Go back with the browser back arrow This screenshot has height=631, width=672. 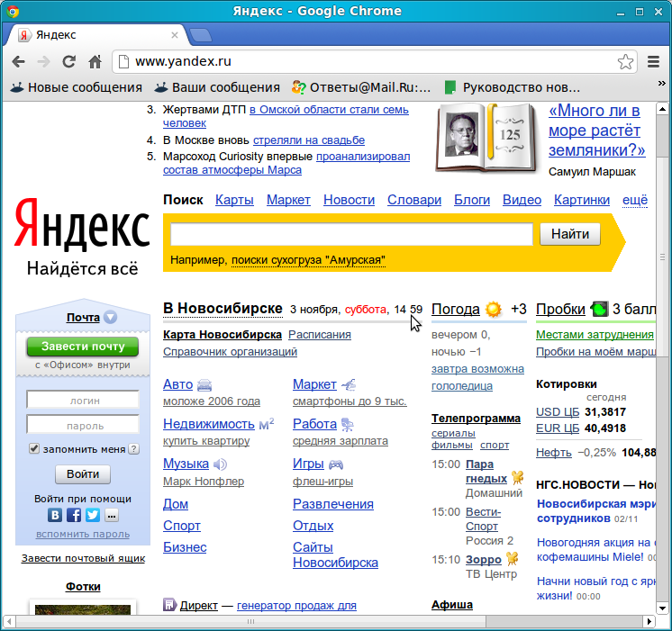coord(18,62)
